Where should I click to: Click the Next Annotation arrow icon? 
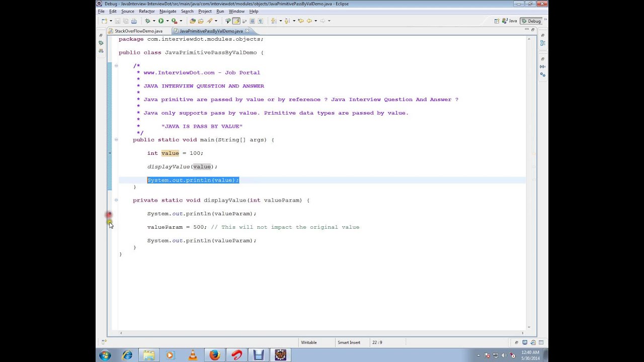[x=273, y=21]
